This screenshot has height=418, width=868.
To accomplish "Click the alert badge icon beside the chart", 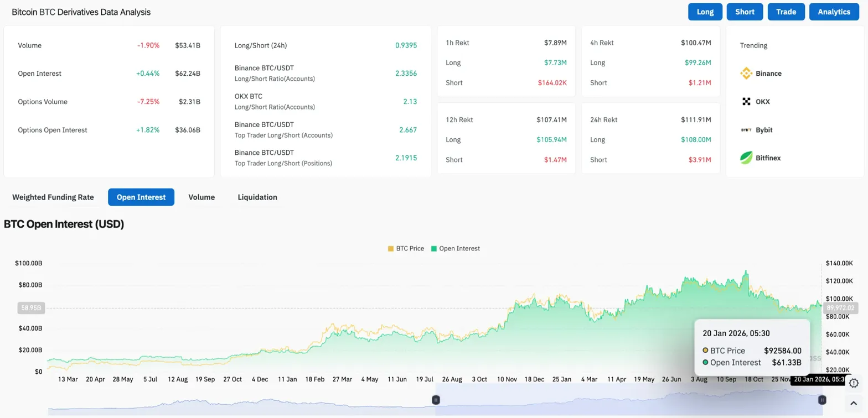I will click(853, 383).
